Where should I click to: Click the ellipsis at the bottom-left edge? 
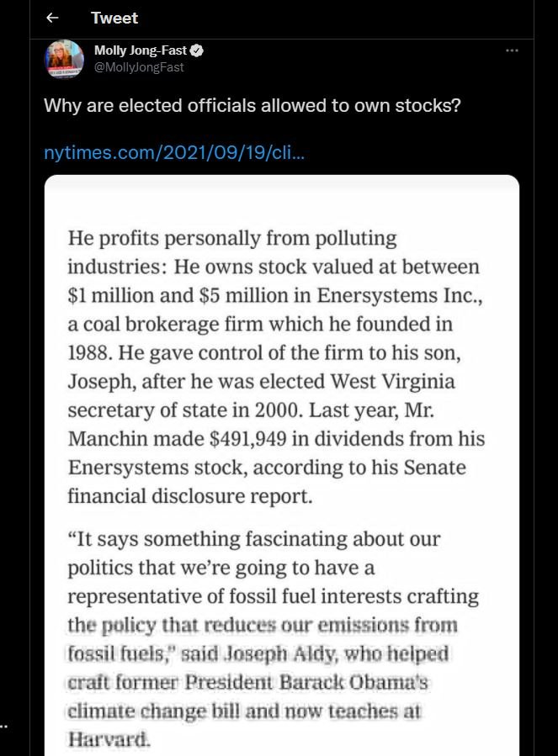point(5,722)
